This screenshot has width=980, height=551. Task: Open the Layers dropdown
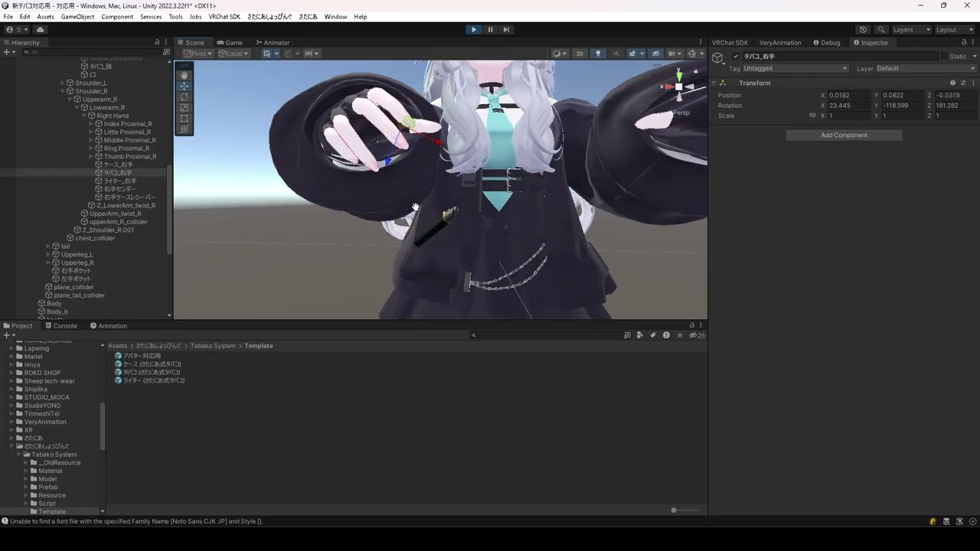tap(911, 30)
